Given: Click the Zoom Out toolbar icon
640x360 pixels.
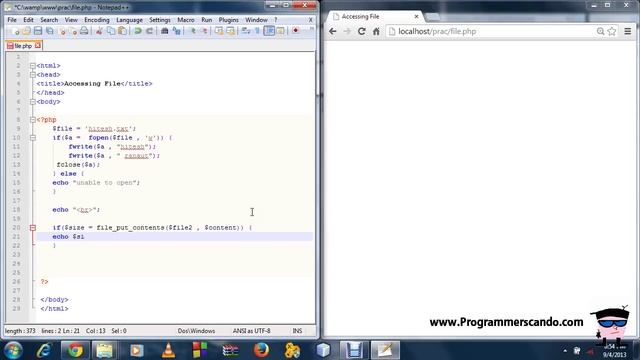Looking at the screenshot, I should pos(204,31).
